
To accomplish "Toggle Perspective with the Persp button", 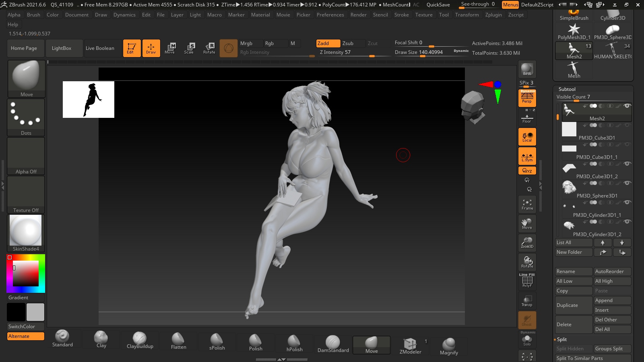I will [527, 98].
